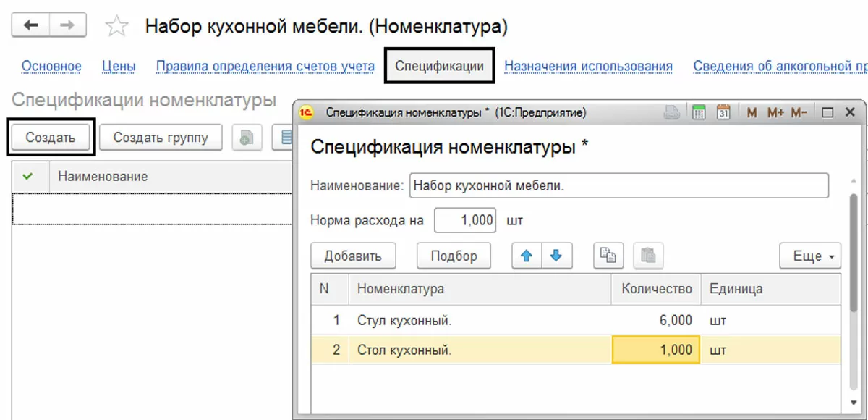This screenshot has width=868, height=420.
Task: Click the Создать группу button
Action: tap(161, 138)
